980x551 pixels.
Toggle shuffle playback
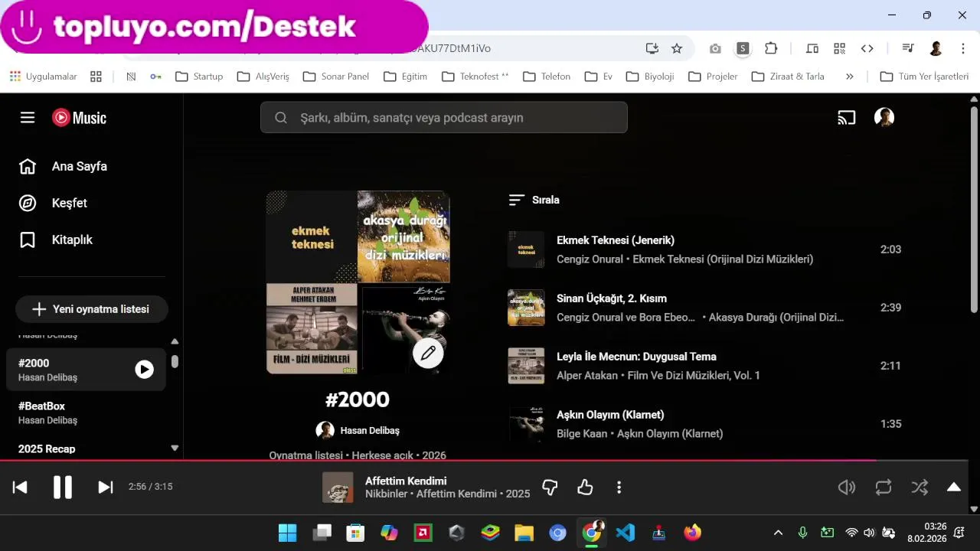[920, 487]
